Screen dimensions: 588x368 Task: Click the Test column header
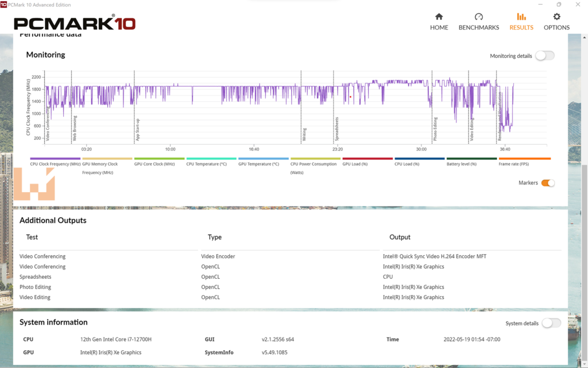tap(32, 237)
